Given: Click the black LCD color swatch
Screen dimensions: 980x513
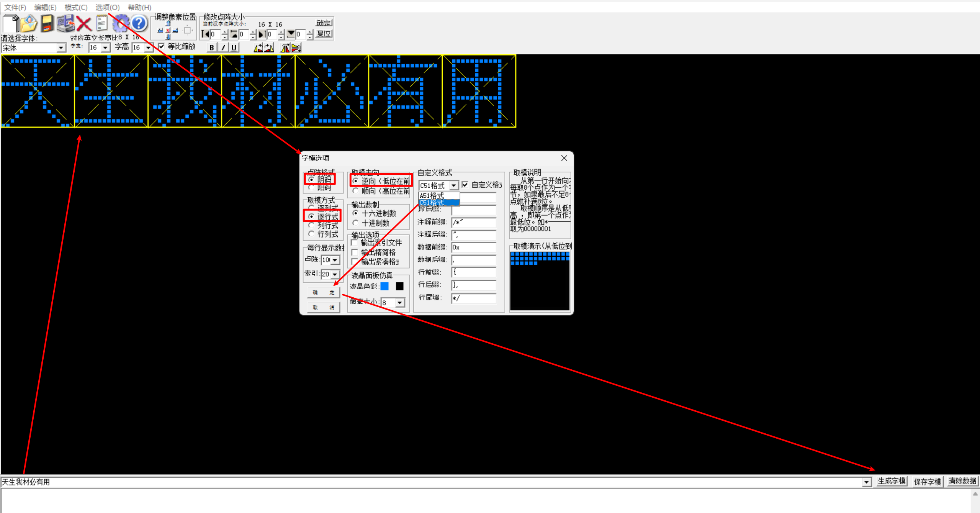Looking at the screenshot, I should pyautogui.click(x=399, y=286).
